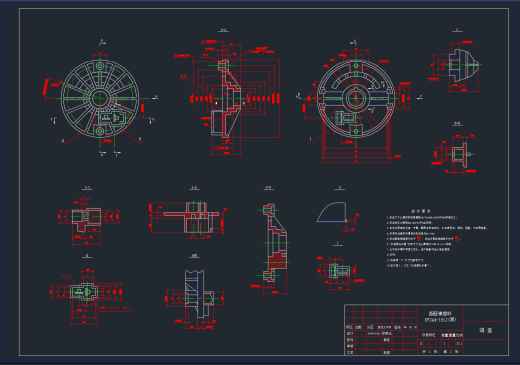Select the technical requirements heading text
The width and height of the screenshot is (520, 365).
click(421, 211)
